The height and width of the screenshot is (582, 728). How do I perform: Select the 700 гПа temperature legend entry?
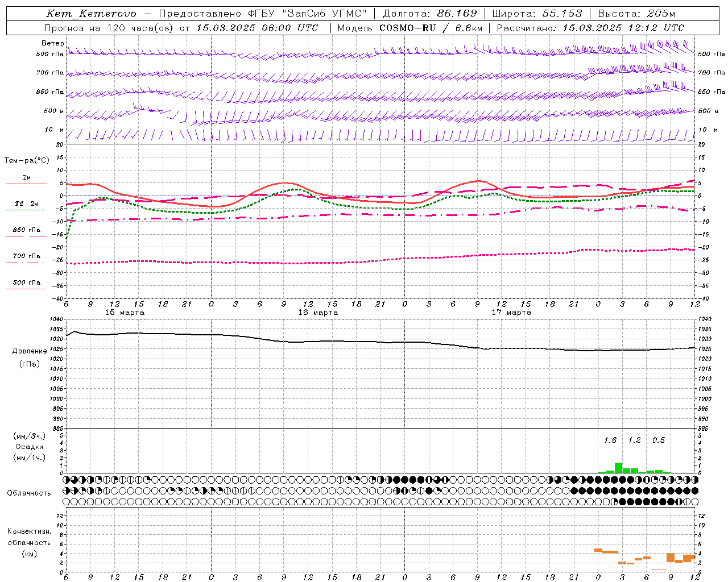click(26, 256)
